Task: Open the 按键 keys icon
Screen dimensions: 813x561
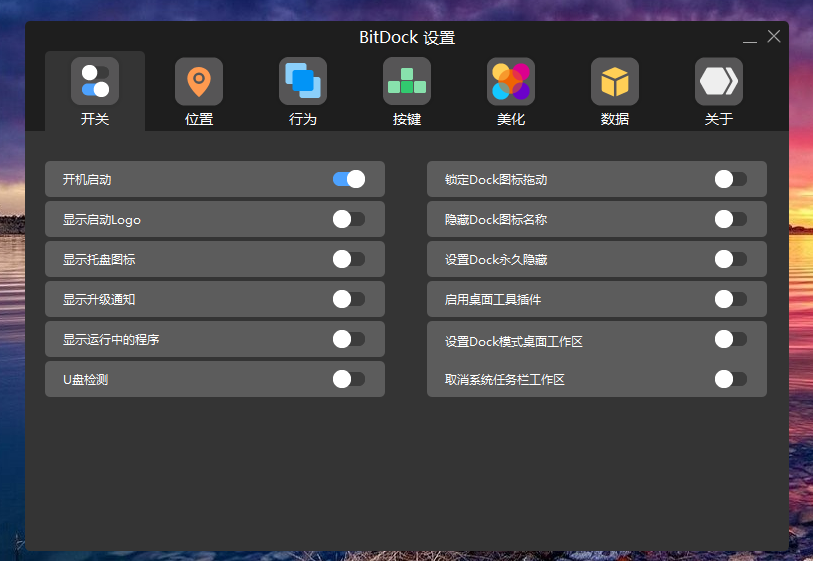Action: click(406, 81)
